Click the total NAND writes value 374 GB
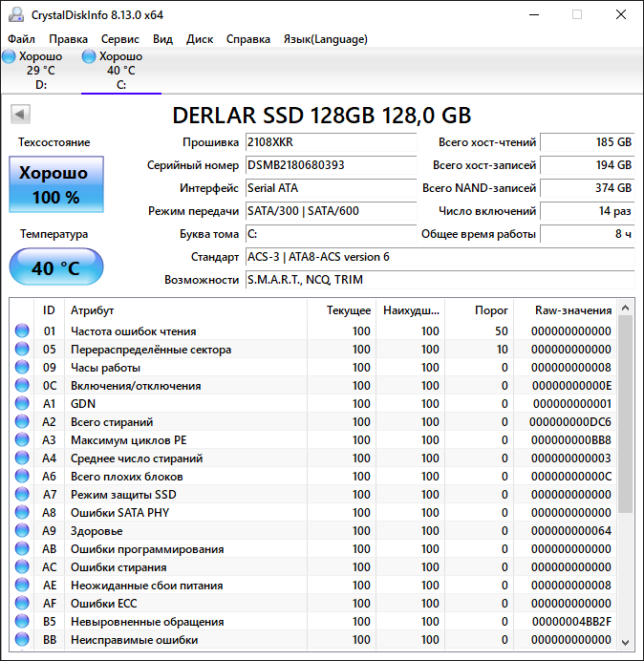 pyautogui.click(x=587, y=188)
